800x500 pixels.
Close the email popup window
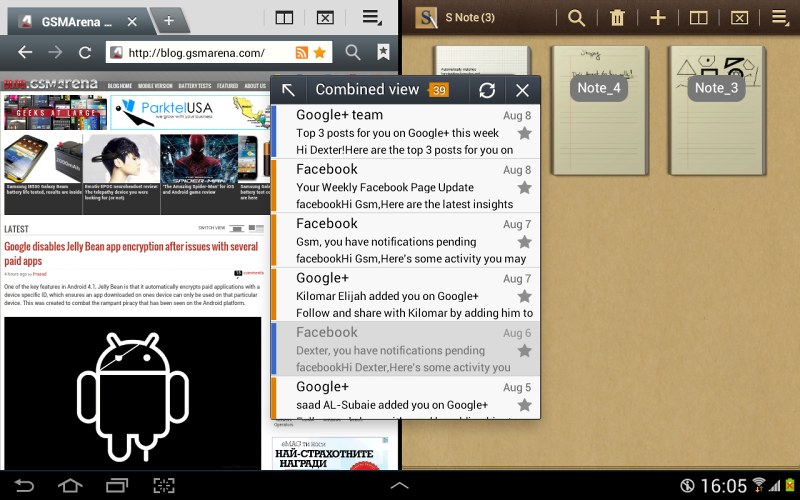(522, 90)
